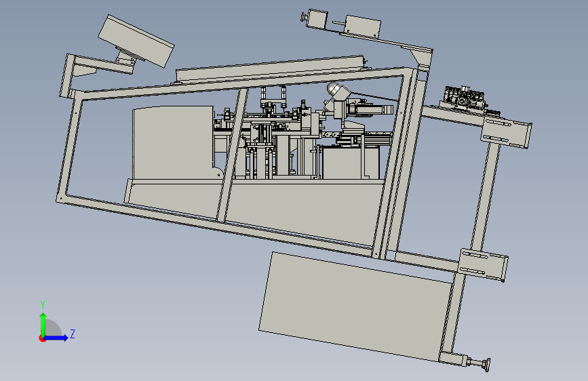Select the large cabinet block inside the frame
Image resolution: width=588 pixels, height=381 pixels.
tap(173, 142)
